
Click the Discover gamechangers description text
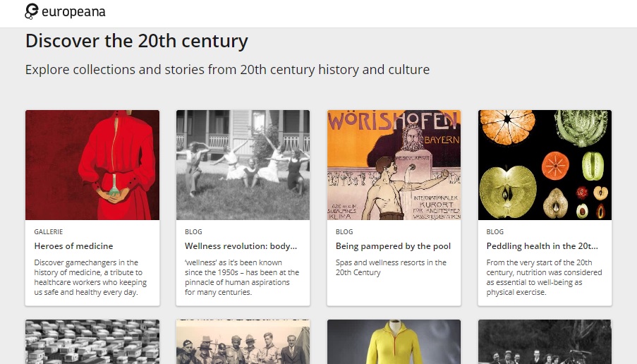coord(90,277)
